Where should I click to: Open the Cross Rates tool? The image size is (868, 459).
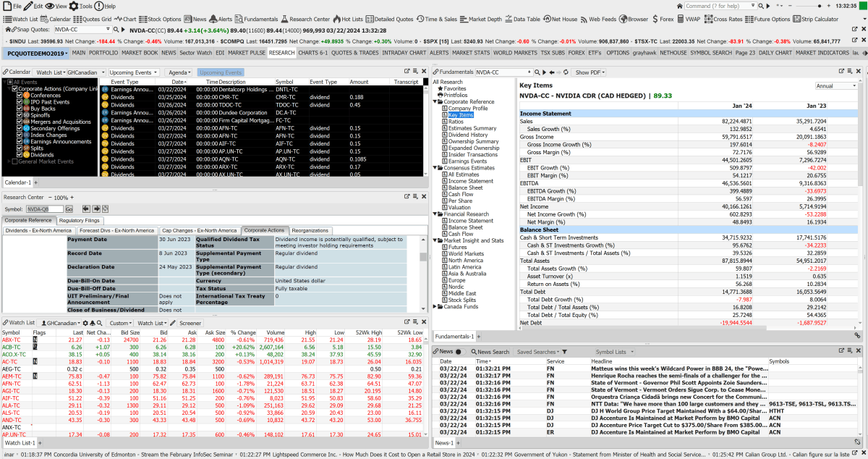(723, 19)
